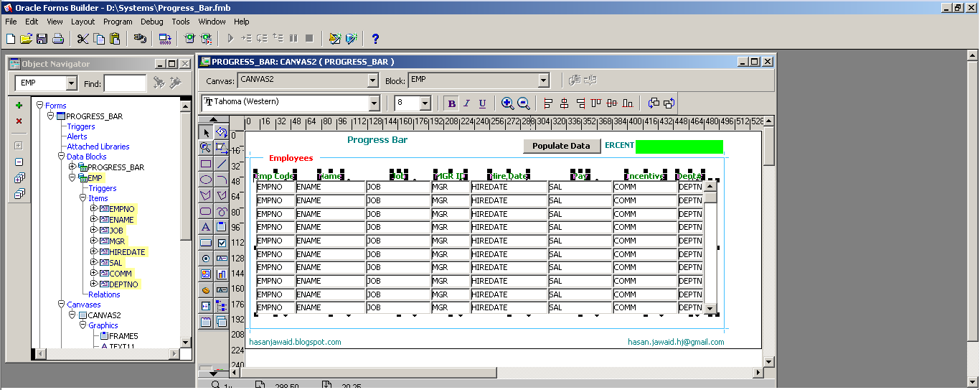Open the Tools menu

[x=181, y=22]
